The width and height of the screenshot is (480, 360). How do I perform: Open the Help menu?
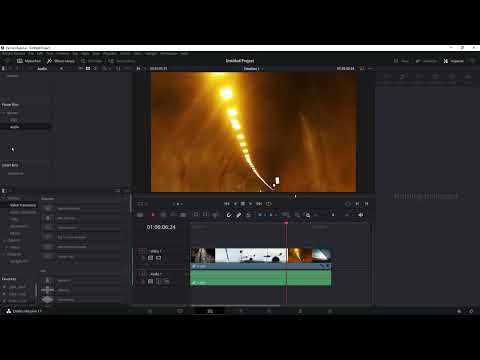[x=184, y=54]
